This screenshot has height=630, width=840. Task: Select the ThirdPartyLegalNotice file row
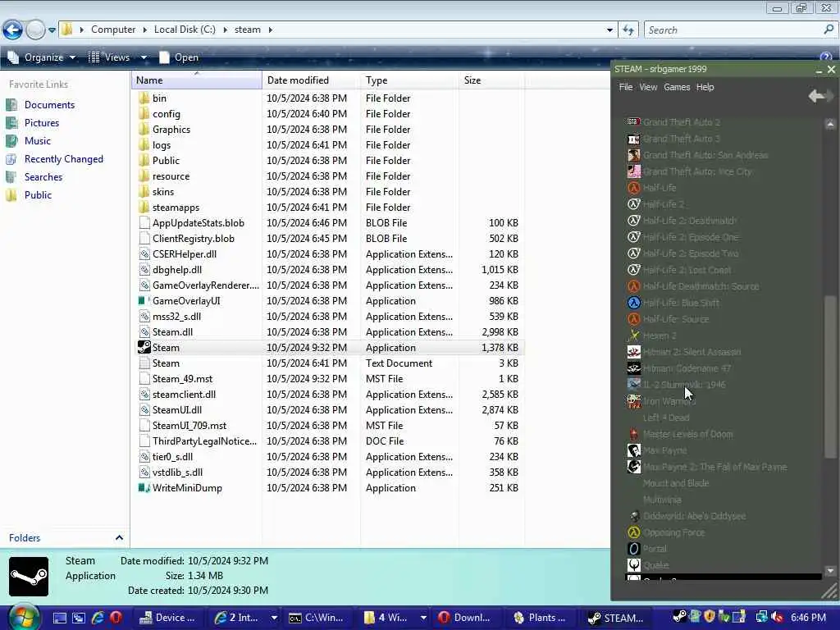pos(328,441)
